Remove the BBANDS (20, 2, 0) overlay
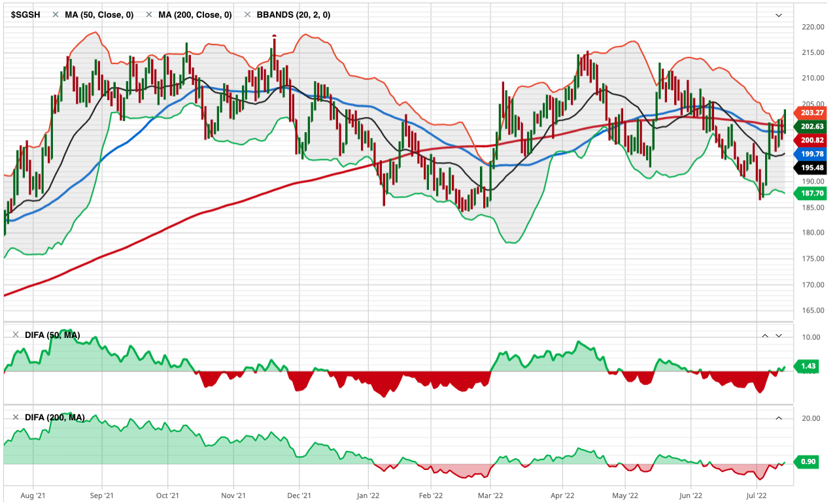Screen dimensions: 837x504 tap(247, 14)
